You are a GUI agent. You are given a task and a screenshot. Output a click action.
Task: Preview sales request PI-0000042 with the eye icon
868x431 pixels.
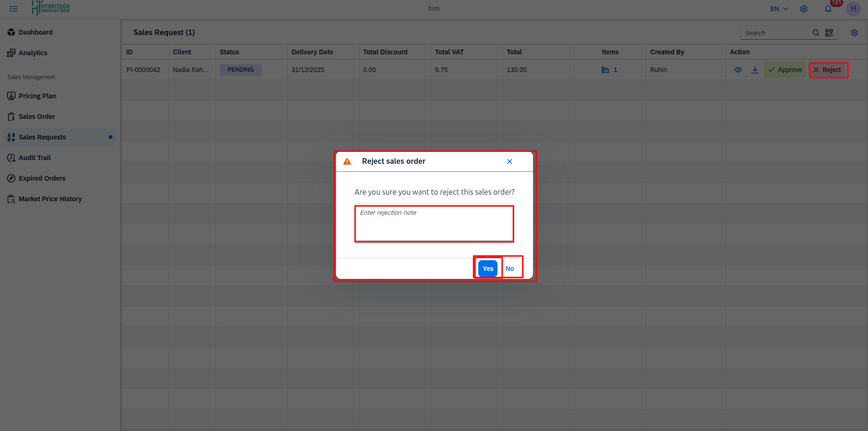(x=738, y=69)
